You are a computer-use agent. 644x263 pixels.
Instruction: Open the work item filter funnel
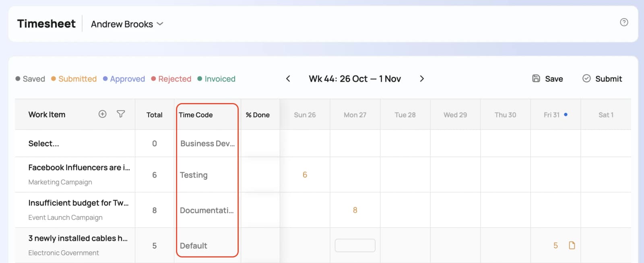pos(121,114)
